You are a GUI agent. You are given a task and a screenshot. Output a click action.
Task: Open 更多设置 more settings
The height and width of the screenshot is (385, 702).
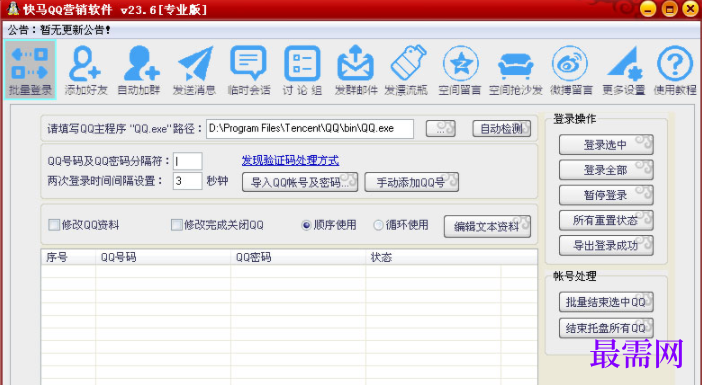(x=624, y=70)
